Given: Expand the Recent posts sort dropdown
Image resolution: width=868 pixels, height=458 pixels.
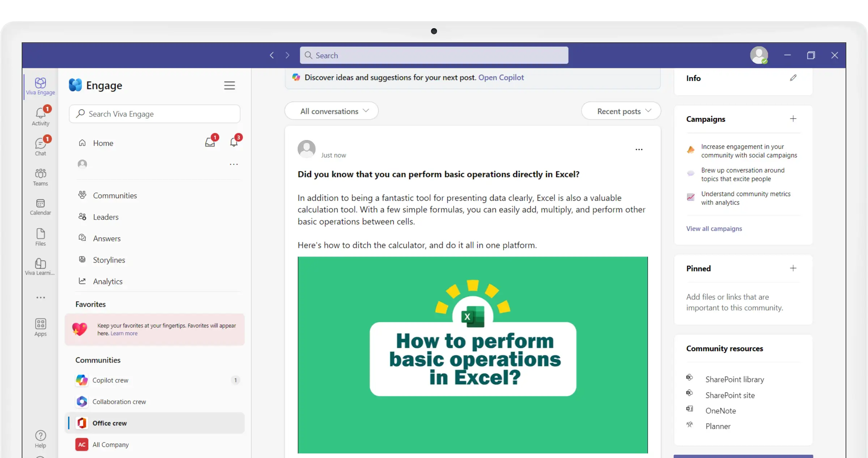Looking at the screenshot, I should [x=621, y=111].
